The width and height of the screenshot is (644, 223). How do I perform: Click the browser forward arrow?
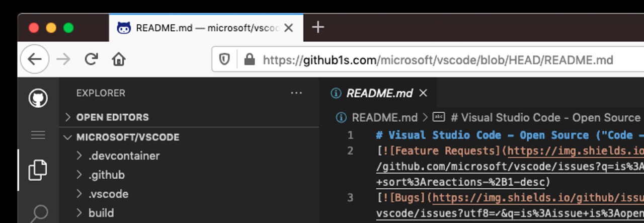[63, 59]
